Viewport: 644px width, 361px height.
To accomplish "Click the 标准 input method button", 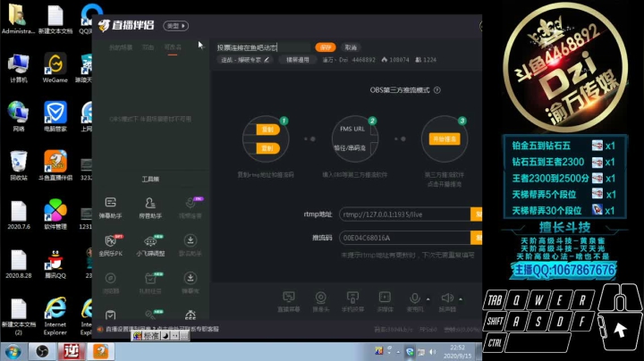I will pyautogui.click(x=151, y=336).
